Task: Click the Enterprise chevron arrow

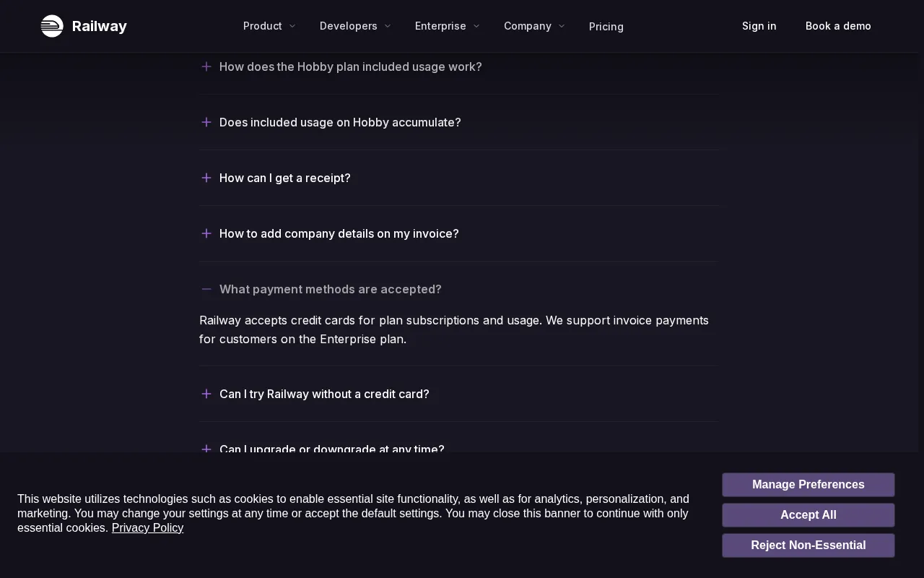Action: tap(476, 26)
